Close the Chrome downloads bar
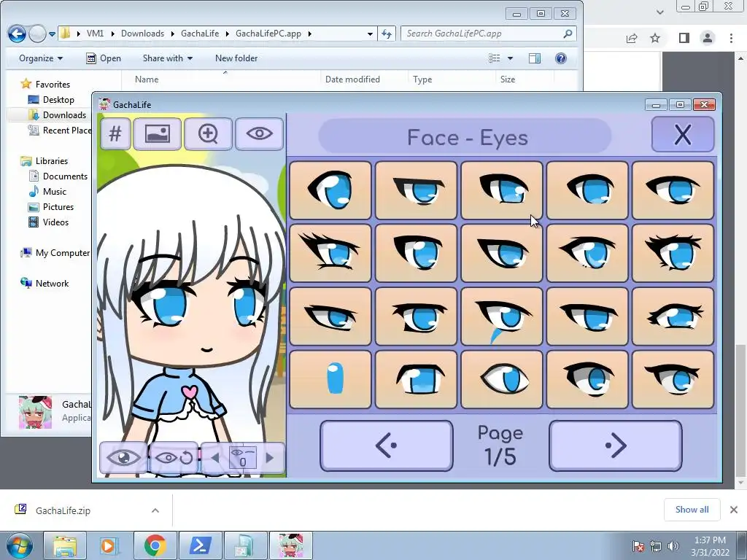Image resolution: width=747 pixels, height=560 pixels. click(734, 510)
